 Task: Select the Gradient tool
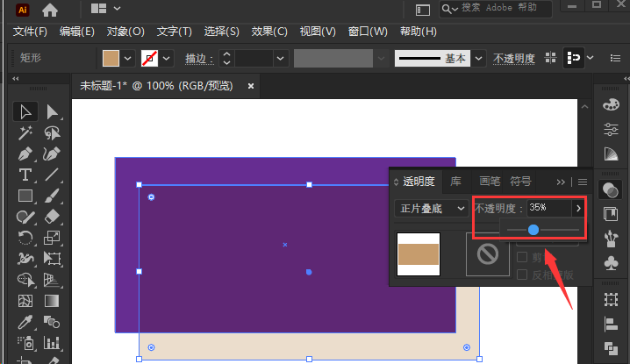pyautogui.click(x=53, y=301)
